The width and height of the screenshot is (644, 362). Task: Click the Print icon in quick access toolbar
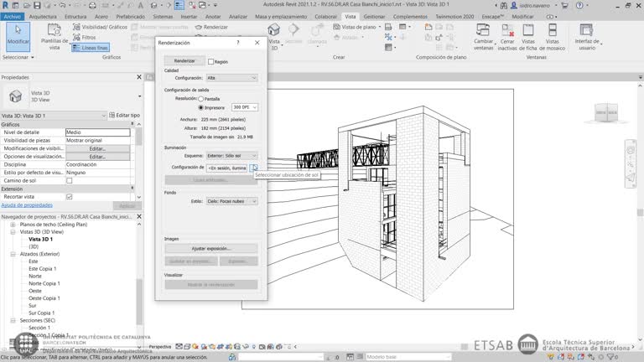92,5
